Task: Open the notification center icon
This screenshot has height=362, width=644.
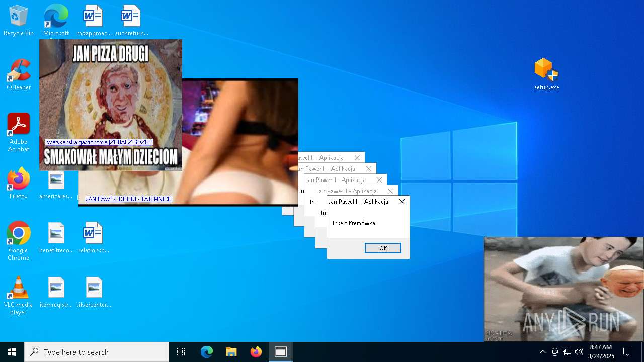Action: coord(627,352)
